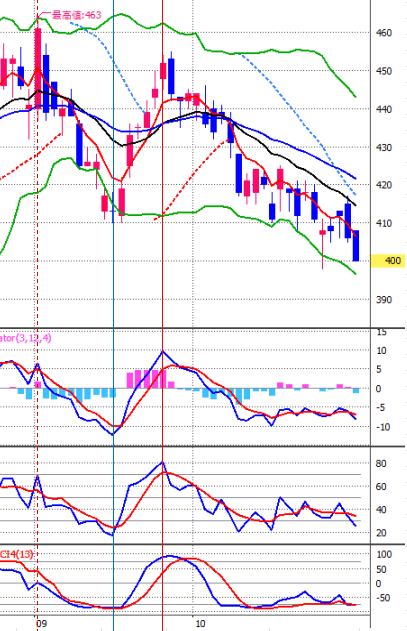Select the 450 value on price axis
The height and width of the screenshot is (631, 407).
(384, 71)
